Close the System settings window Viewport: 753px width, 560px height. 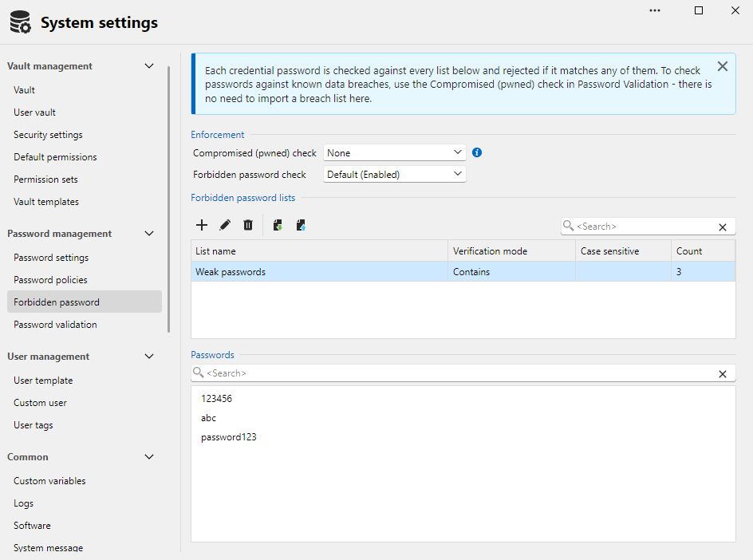pyautogui.click(x=735, y=10)
